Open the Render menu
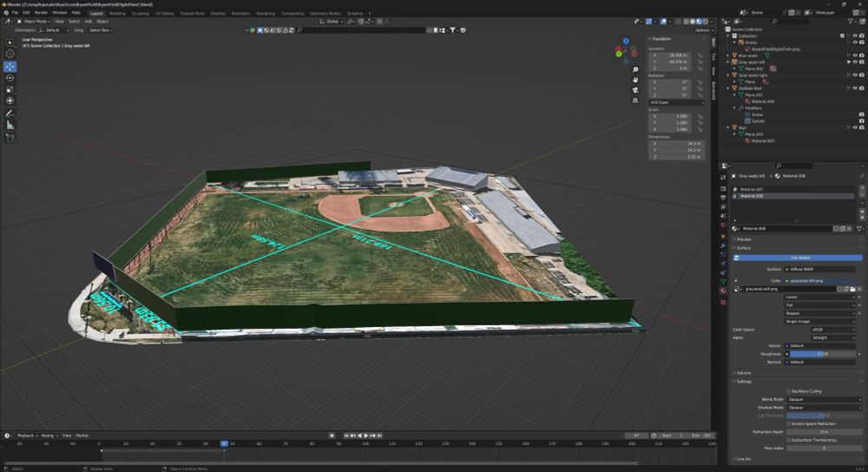The image size is (868, 472). click(x=41, y=13)
